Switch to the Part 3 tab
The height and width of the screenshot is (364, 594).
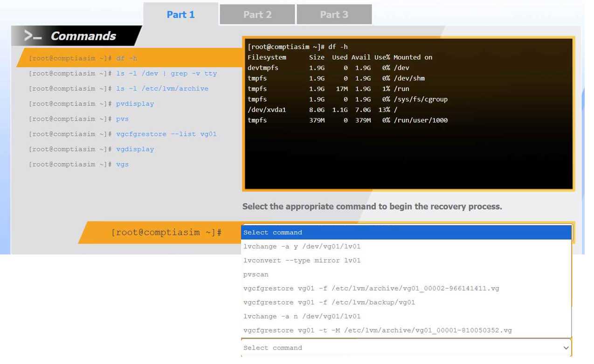(x=334, y=14)
